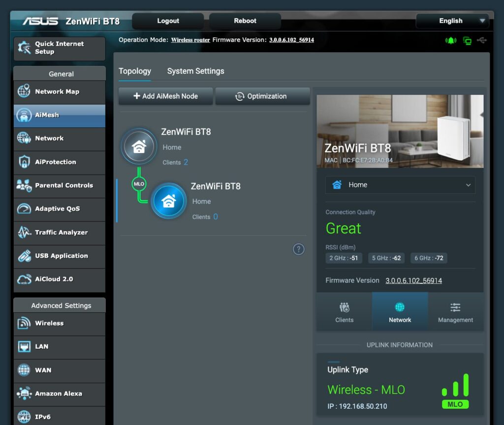Open Traffic Analyzer menu item
504x425 pixels.
pyautogui.click(x=60, y=232)
